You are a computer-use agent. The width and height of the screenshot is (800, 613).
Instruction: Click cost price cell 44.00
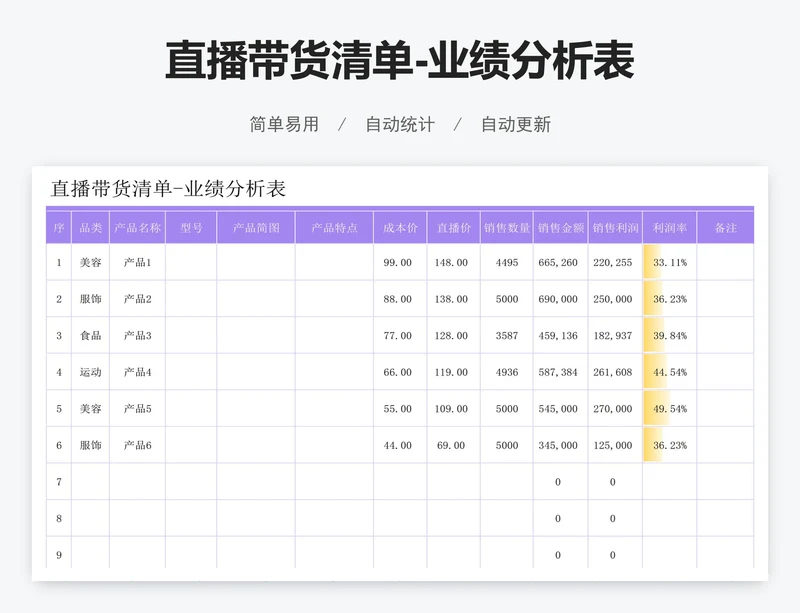point(400,446)
